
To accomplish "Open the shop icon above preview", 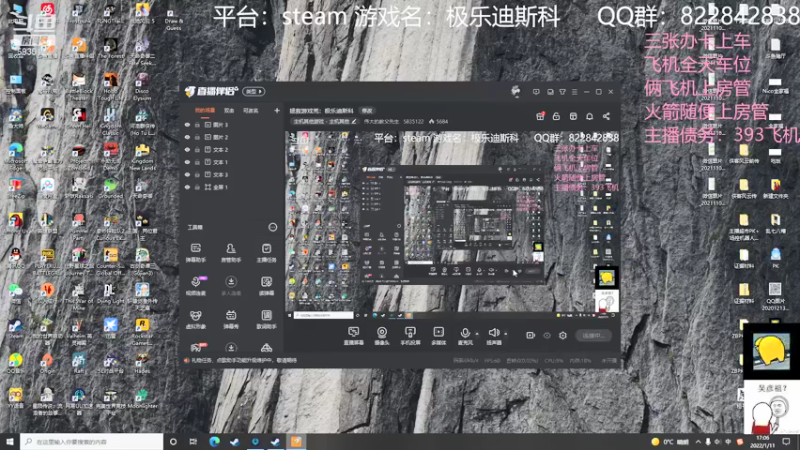I will tap(573, 116).
